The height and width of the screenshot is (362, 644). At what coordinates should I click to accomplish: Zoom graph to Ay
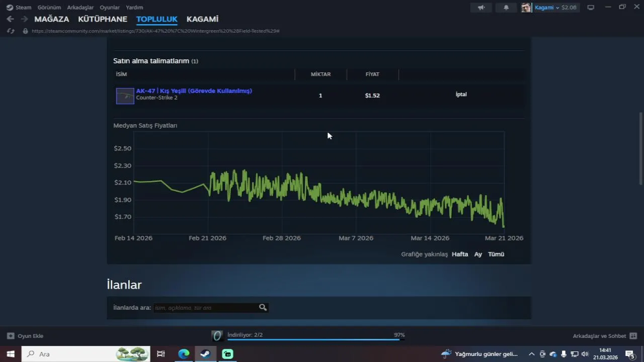(478, 254)
